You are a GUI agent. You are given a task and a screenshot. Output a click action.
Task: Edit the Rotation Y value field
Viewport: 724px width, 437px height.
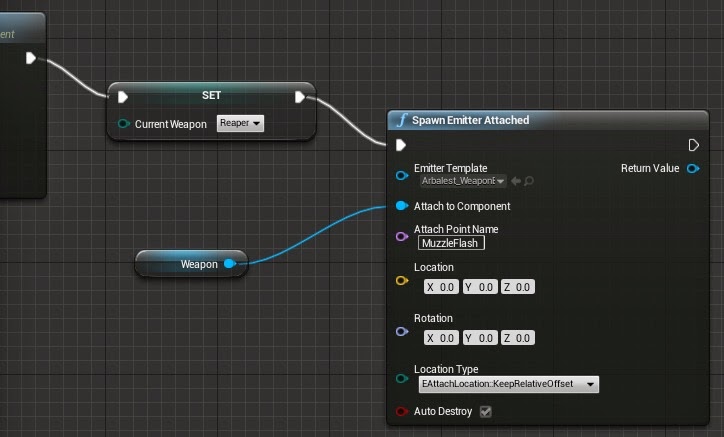[x=480, y=338]
